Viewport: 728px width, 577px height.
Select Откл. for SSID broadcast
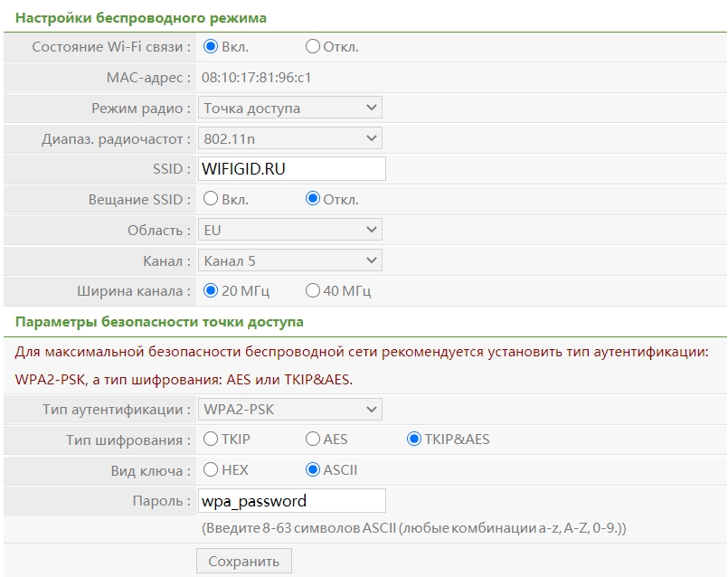313,199
